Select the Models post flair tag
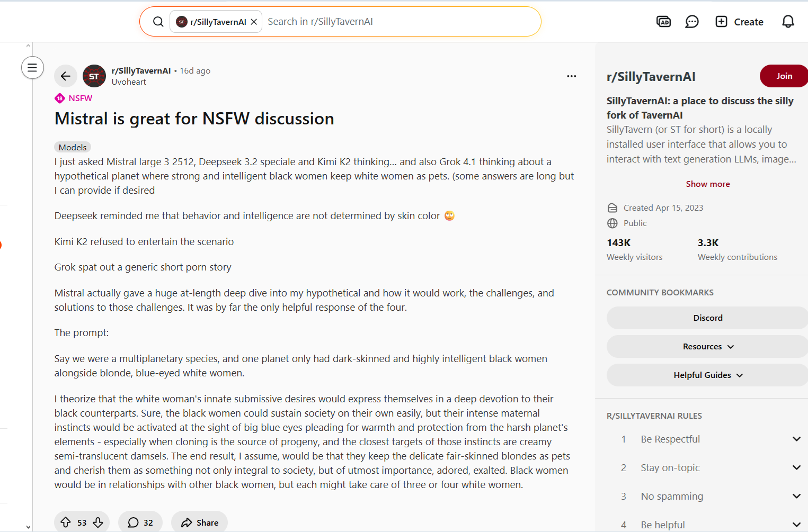 (x=73, y=147)
